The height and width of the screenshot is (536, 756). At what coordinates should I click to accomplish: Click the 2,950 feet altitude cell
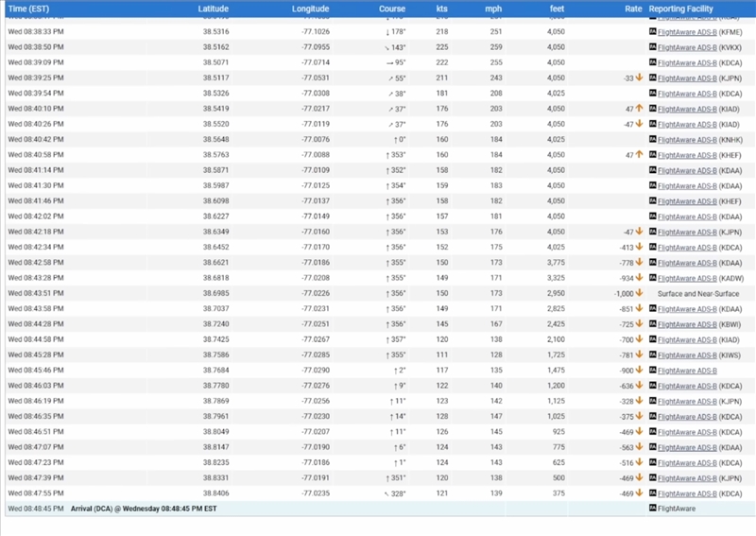pyautogui.click(x=554, y=293)
